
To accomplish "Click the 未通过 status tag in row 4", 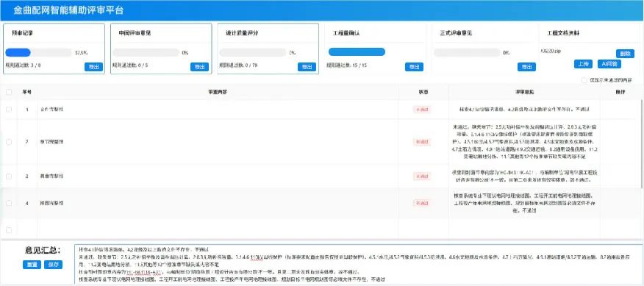I will coord(422,203).
